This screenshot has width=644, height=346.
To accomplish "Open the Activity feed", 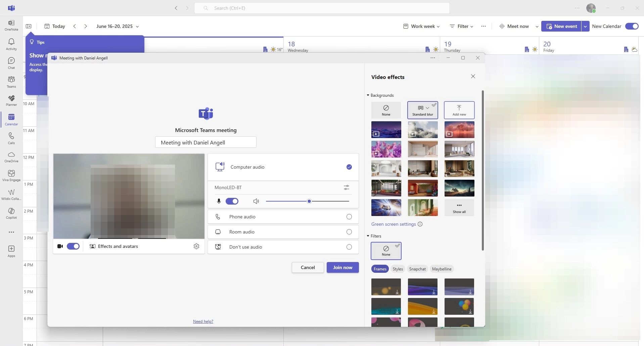I will (x=11, y=44).
